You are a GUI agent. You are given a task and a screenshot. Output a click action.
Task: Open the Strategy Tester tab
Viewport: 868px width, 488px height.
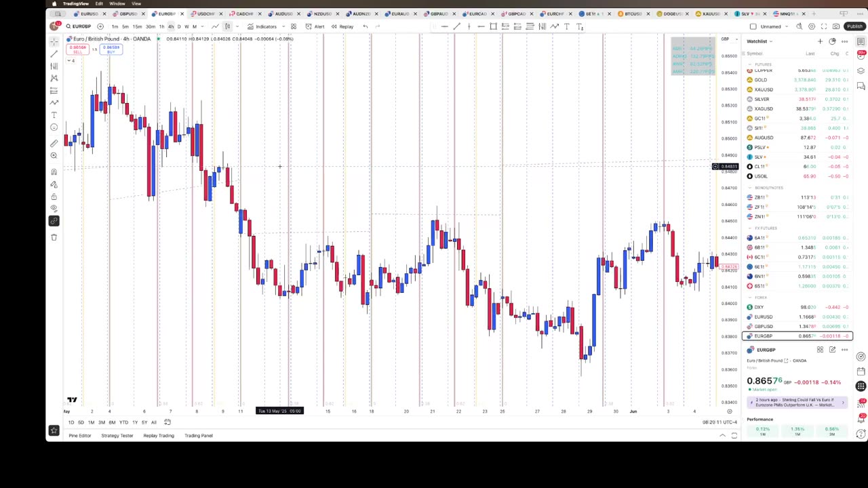(117, 436)
